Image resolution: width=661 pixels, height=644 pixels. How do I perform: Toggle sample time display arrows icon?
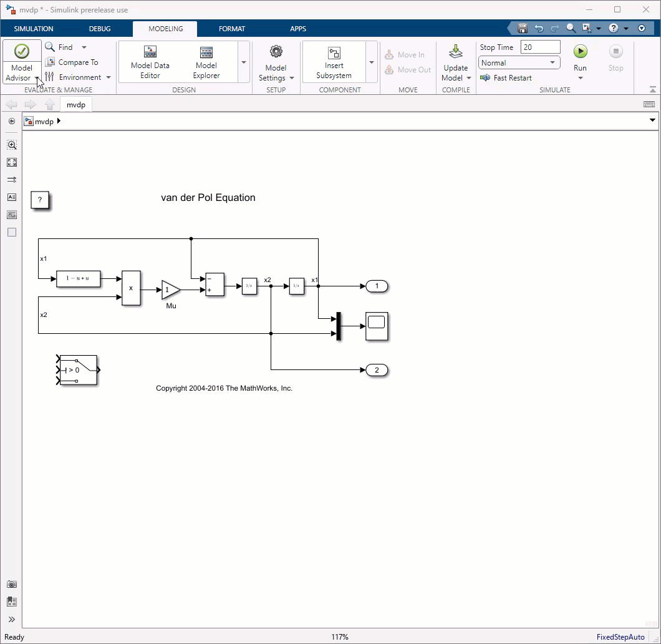click(12, 180)
